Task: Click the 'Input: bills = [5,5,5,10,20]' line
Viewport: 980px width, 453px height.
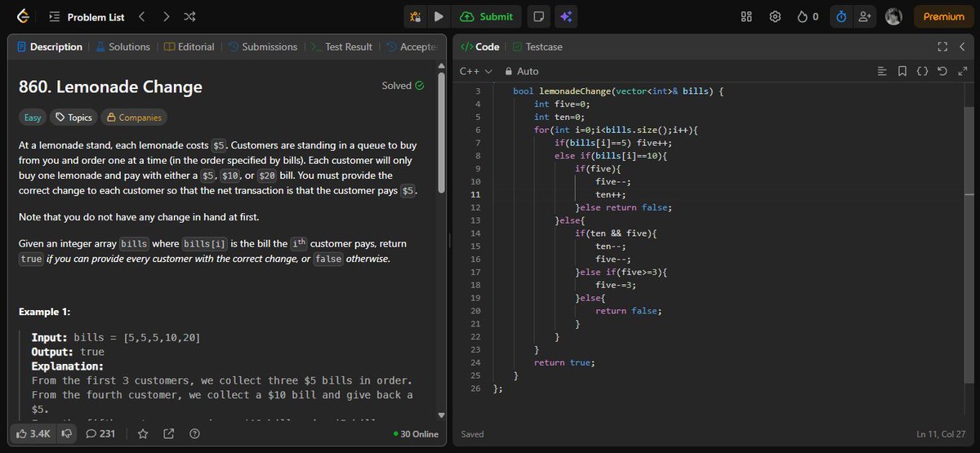Action: (x=116, y=338)
